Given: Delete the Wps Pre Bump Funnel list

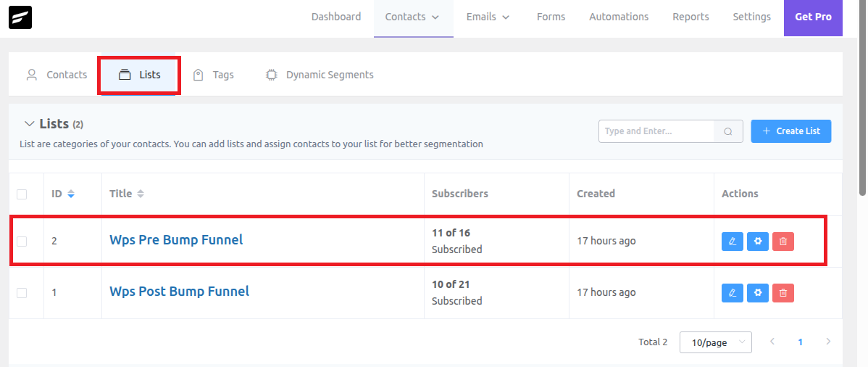Looking at the screenshot, I should [783, 241].
